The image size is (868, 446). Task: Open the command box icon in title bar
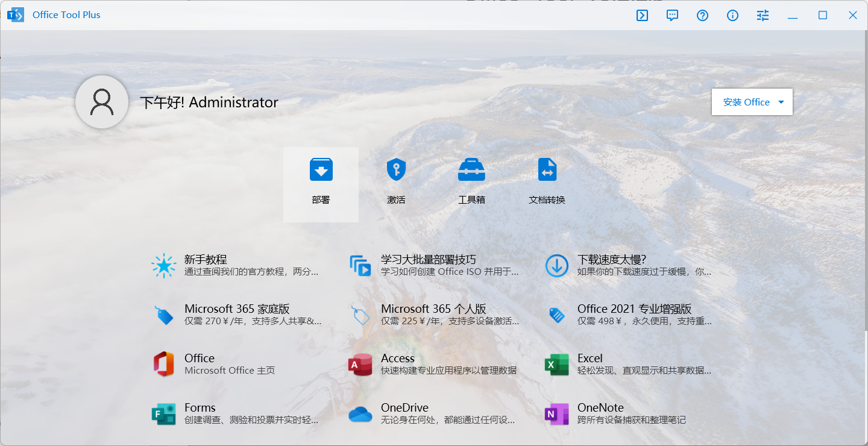point(642,16)
